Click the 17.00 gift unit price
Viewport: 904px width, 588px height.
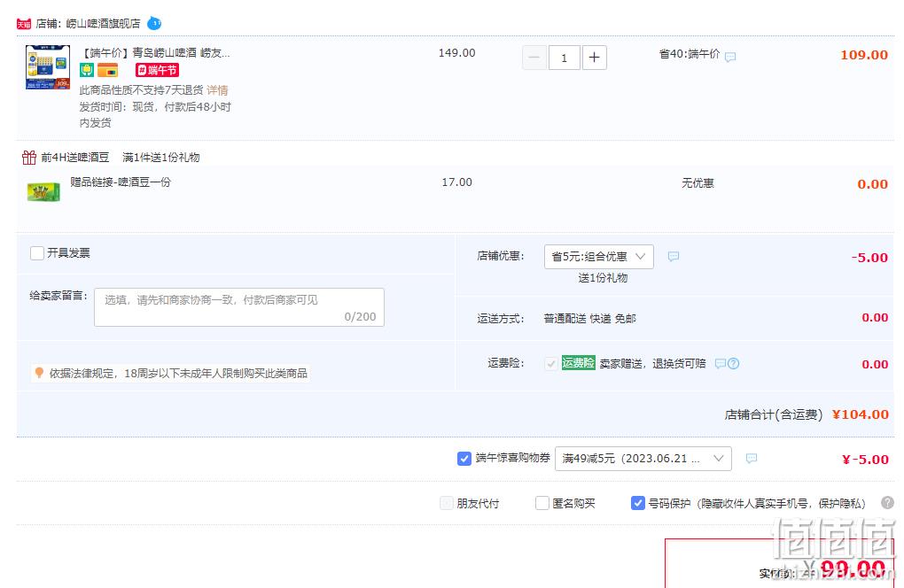point(456,182)
